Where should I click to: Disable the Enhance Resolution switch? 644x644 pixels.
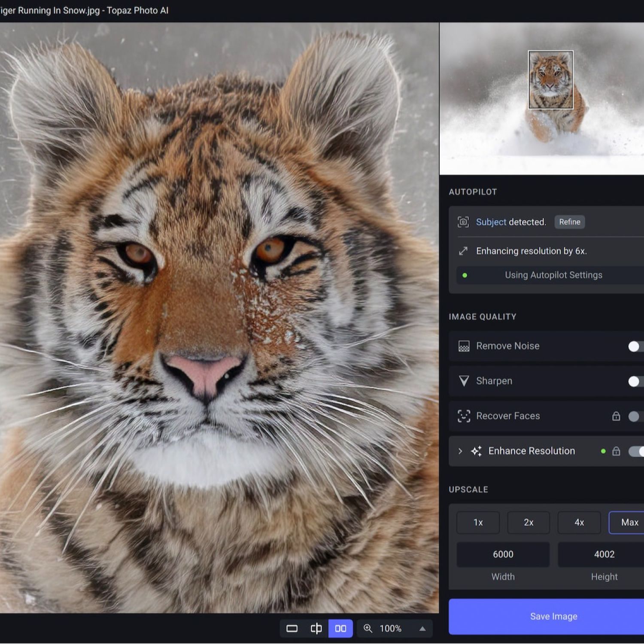636,451
